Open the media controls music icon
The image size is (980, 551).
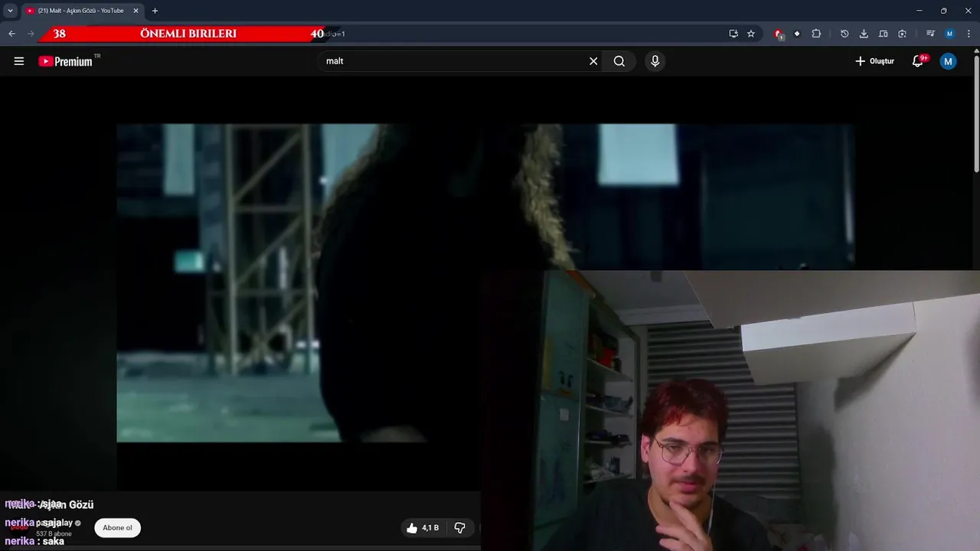[x=930, y=34]
